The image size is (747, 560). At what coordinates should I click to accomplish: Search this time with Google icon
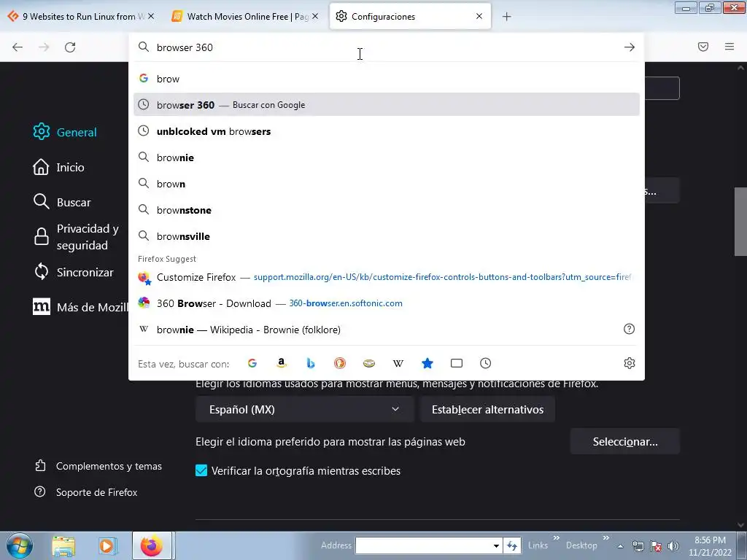pos(252,363)
